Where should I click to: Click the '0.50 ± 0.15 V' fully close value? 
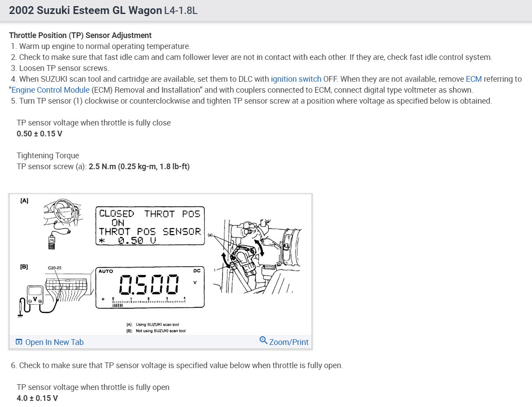click(x=39, y=134)
